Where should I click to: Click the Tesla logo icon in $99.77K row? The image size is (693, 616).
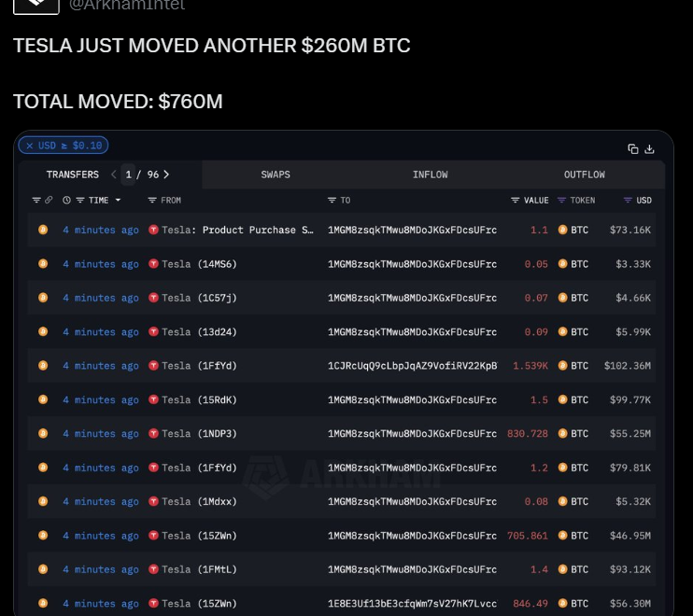click(x=153, y=399)
